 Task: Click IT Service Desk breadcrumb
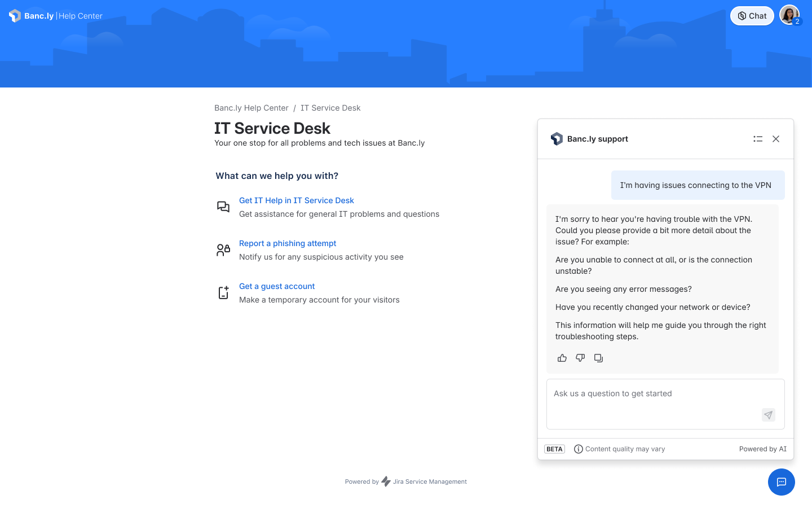click(330, 108)
